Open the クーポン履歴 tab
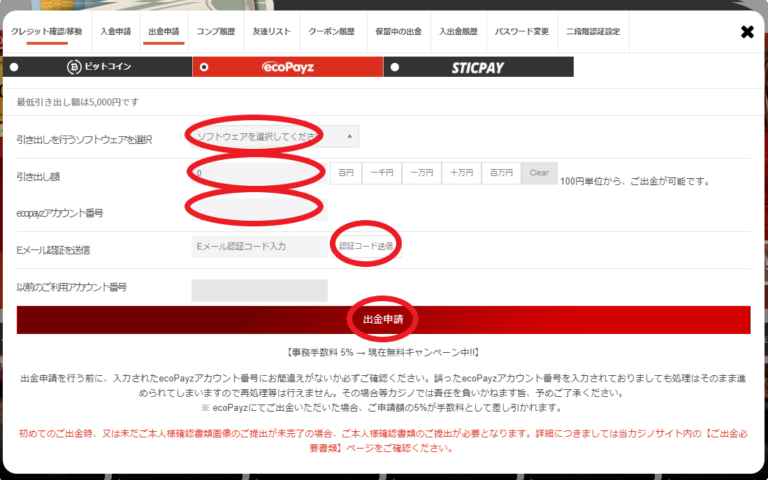Viewport: 768px width, 480px height. pos(332,32)
